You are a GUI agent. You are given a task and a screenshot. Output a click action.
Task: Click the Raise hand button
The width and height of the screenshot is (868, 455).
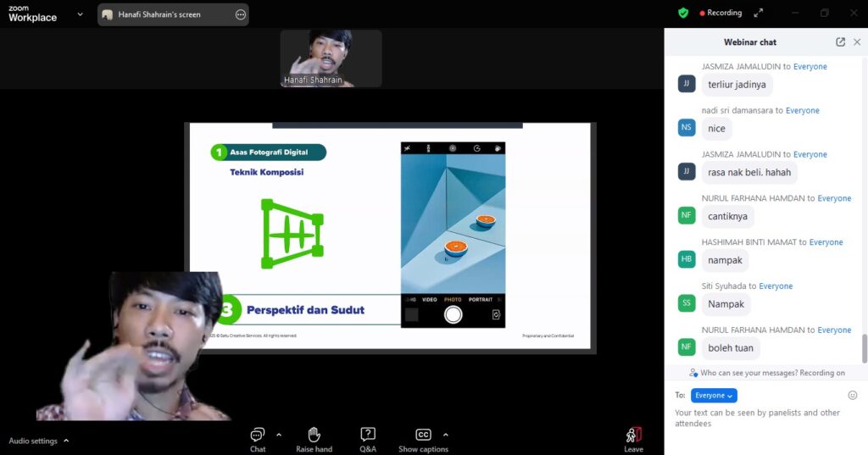pos(314,440)
